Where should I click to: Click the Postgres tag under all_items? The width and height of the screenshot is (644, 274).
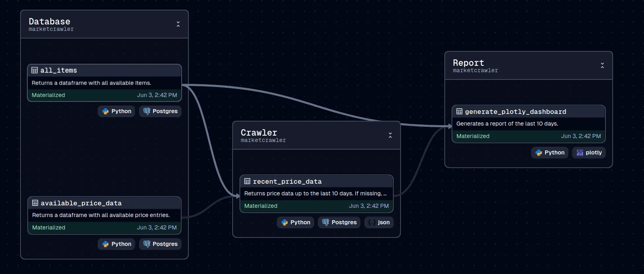pos(160,111)
